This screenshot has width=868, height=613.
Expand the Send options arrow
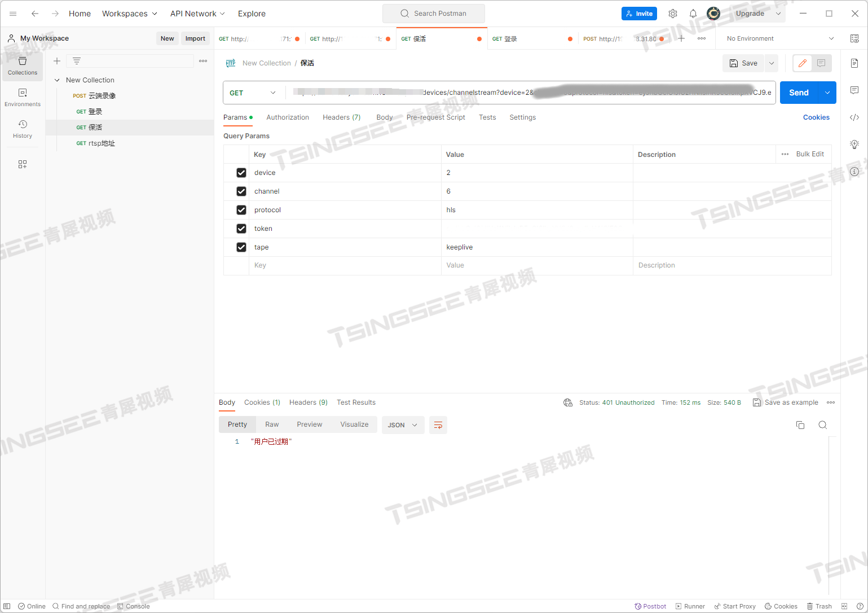827,93
